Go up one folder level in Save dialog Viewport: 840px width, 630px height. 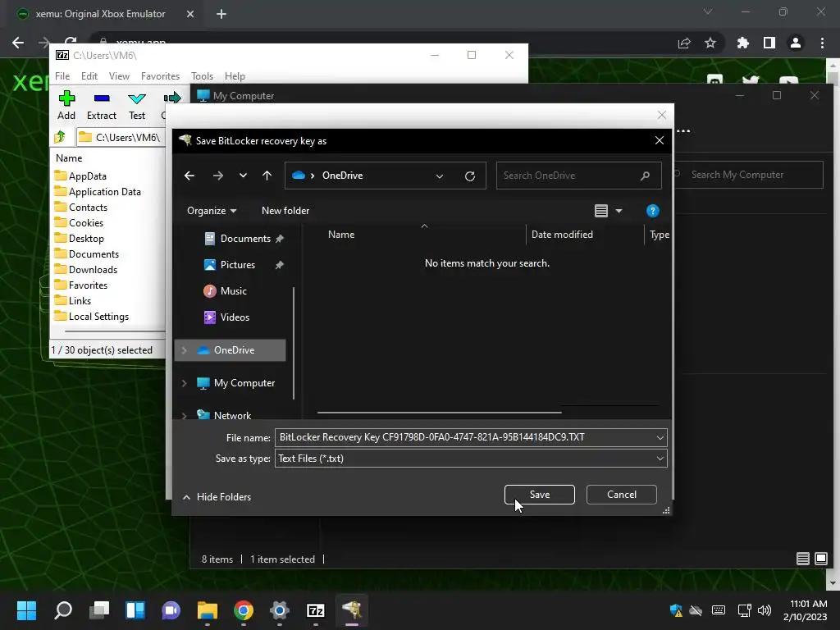pyautogui.click(x=267, y=176)
